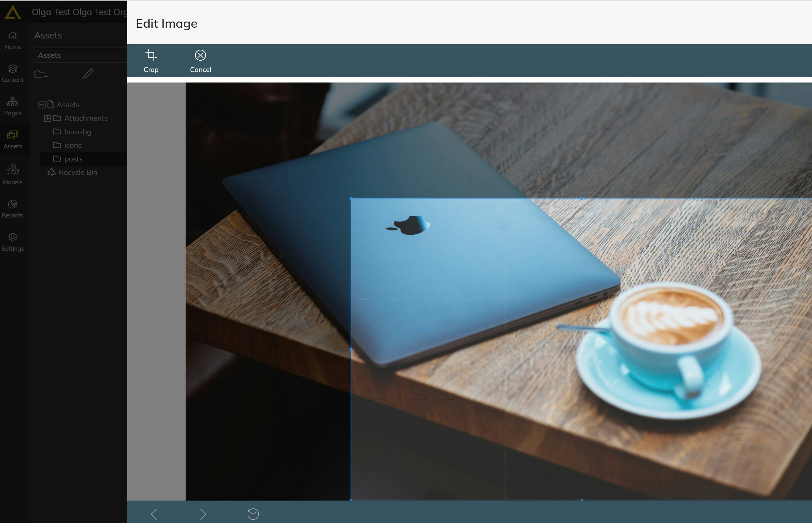The image size is (812, 523).
Task: Open the Models section in sidebar
Action: coord(13,175)
